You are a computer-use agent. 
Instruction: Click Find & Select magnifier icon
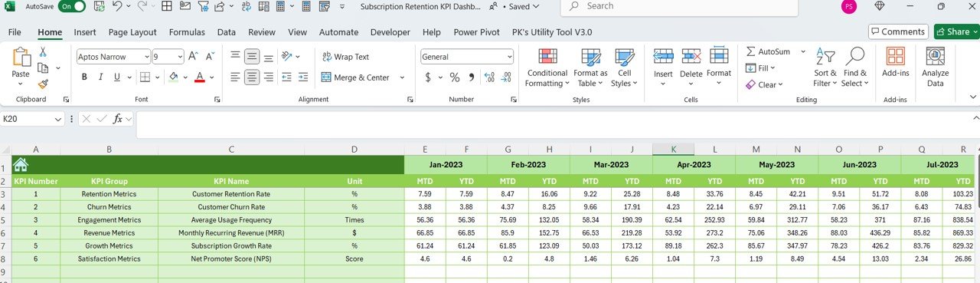tap(854, 57)
